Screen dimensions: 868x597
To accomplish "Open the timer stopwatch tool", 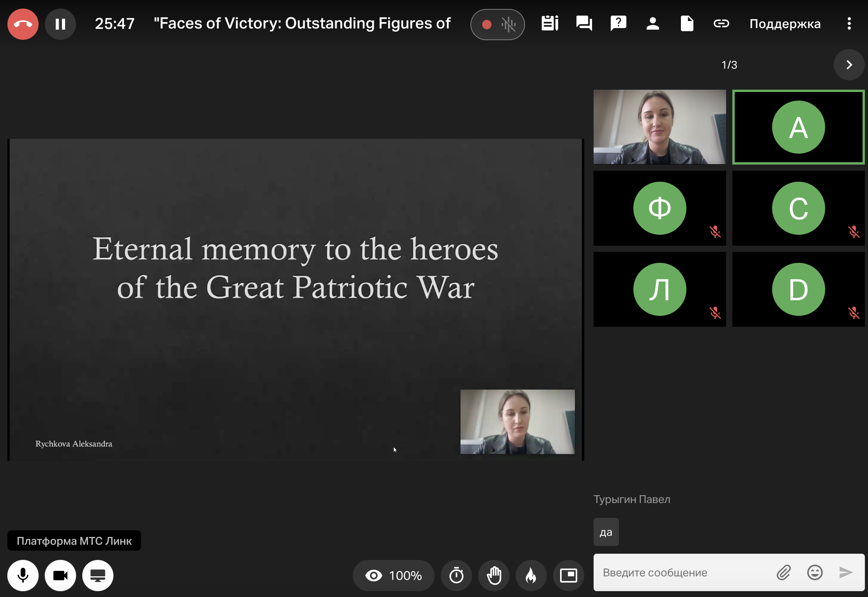I will point(456,576).
